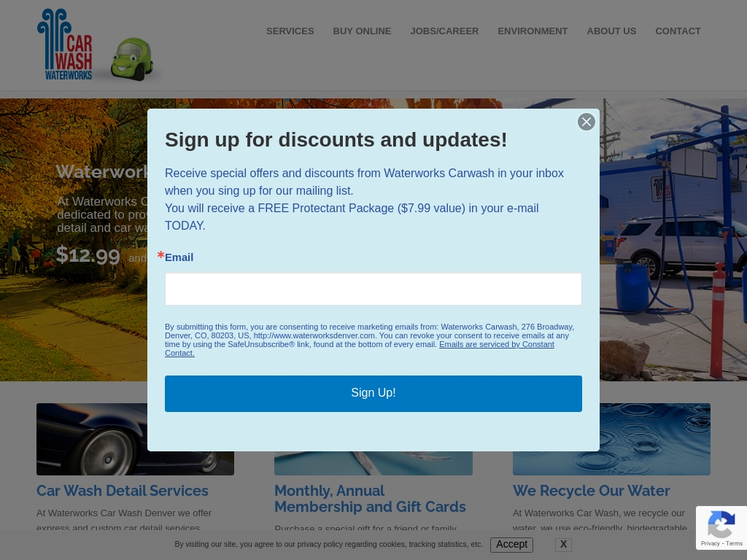Open We Recycle Our Water link
The width and height of the screenshot is (747, 560).
pyautogui.click(x=591, y=491)
